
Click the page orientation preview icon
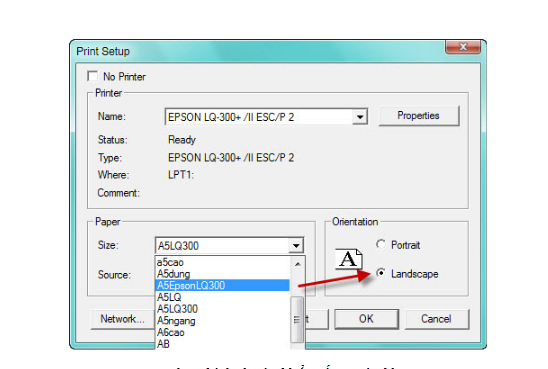348,259
